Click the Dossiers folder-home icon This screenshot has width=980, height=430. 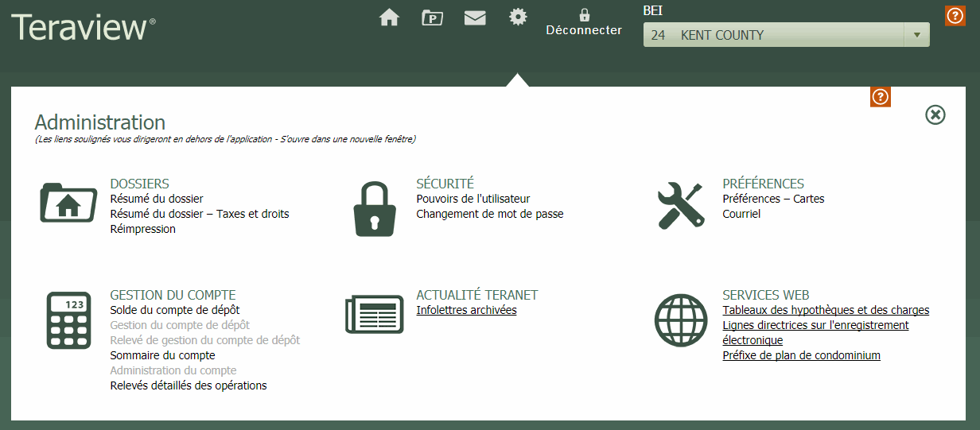tap(68, 204)
